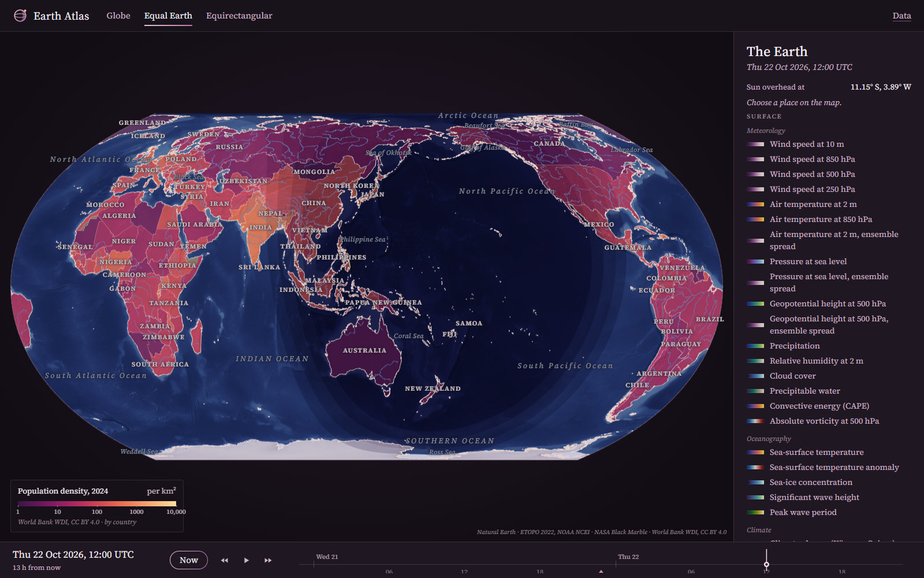This screenshot has width=924, height=578.
Task: Click Brazil on the map
Action: point(710,319)
